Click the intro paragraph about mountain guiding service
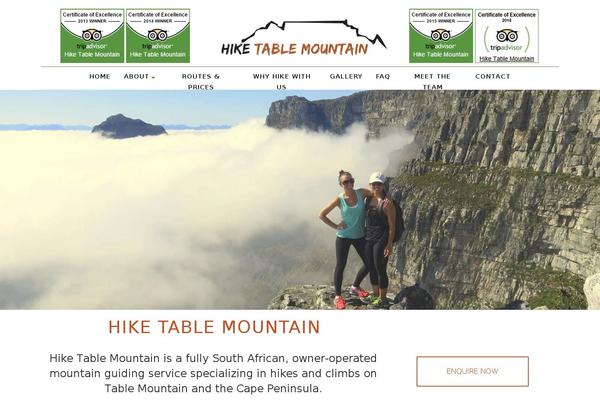This screenshot has height=400, width=600. click(213, 373)
